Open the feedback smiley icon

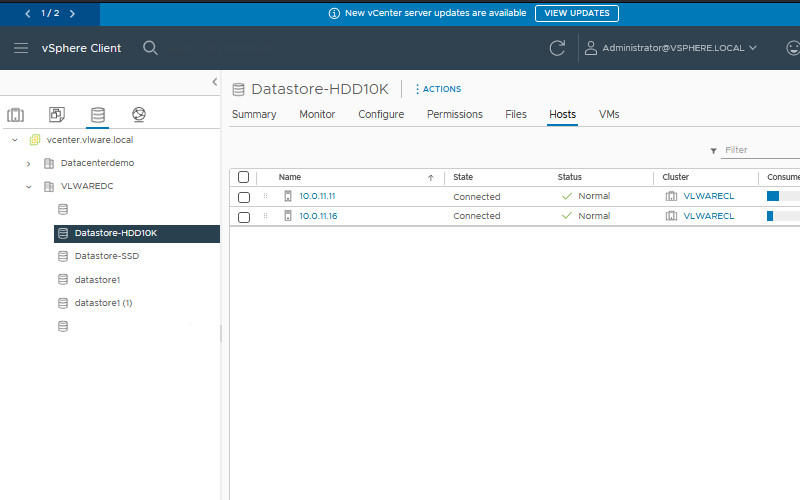pyautogui.click(x=793, y=48)
